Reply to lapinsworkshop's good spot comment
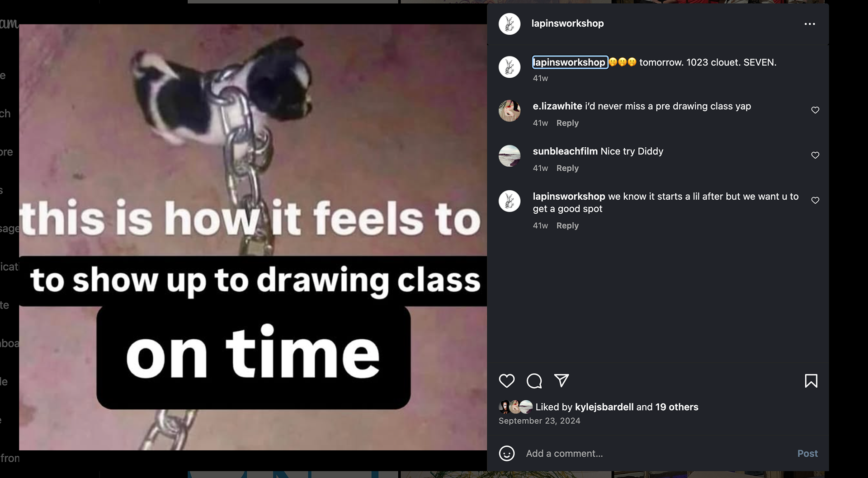The height and width of the screenshot is (478, 868). coord(567,225)
